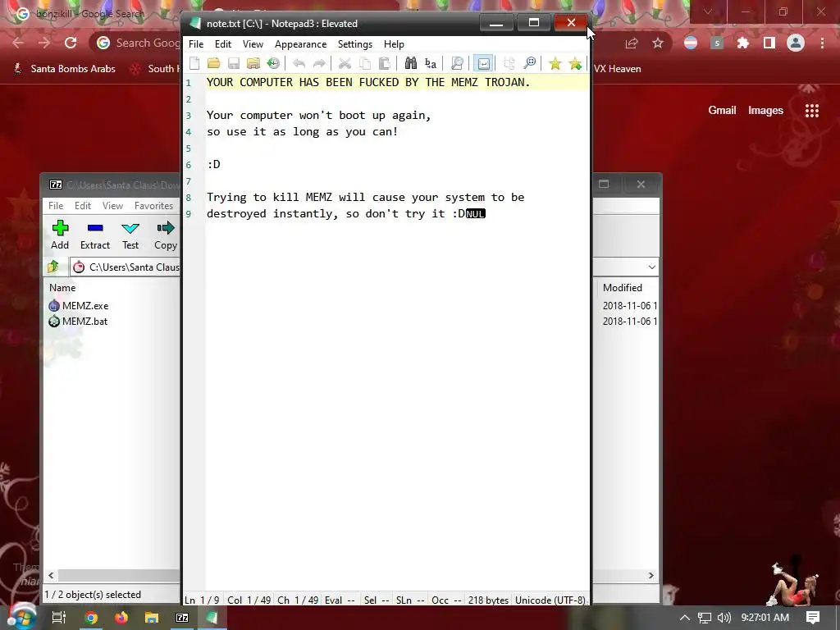
Task: Open the File menu in Notepad3
Action: click(x=196, y=44)
